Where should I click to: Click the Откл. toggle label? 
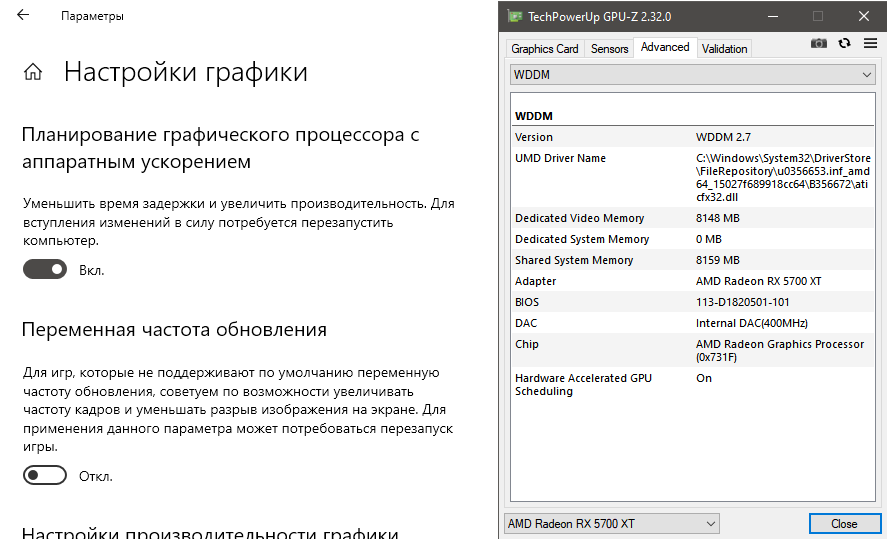(96, 476)
